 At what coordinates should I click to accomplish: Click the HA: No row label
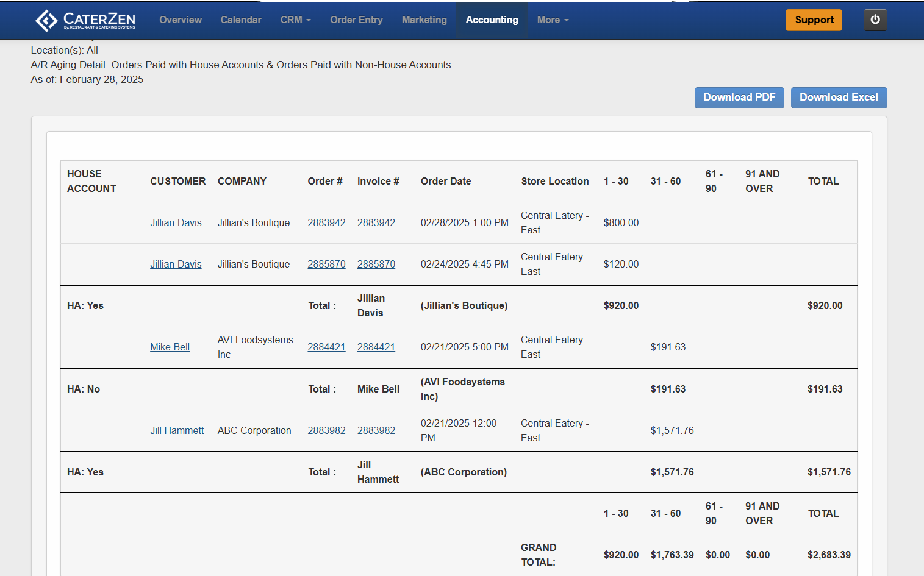tap(84, 389)
